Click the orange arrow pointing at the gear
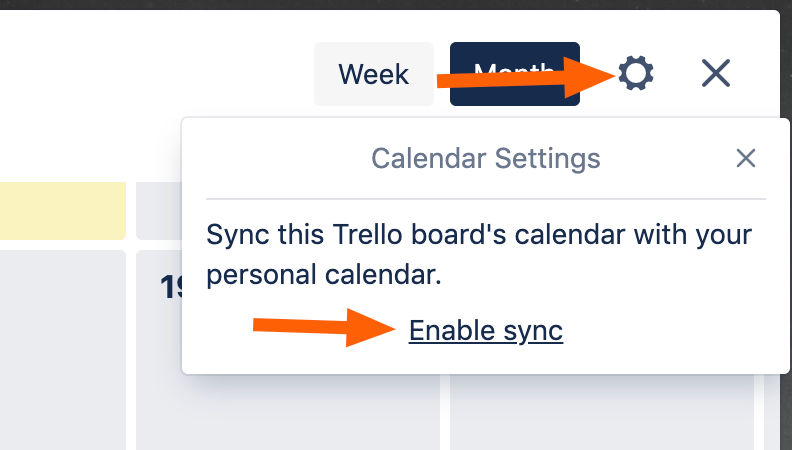The width and height of the screenshot is (792, 450). tap(525, 77)
